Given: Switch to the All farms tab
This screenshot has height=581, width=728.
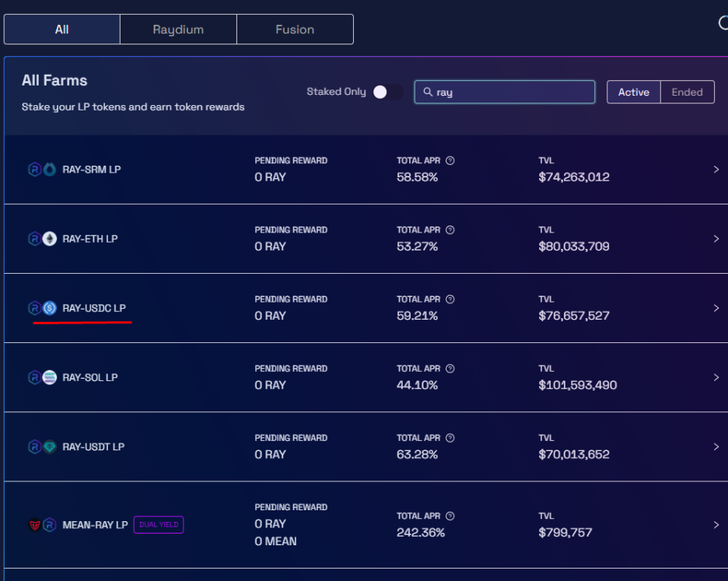Looking at the screenshot, I should point(61,30).
